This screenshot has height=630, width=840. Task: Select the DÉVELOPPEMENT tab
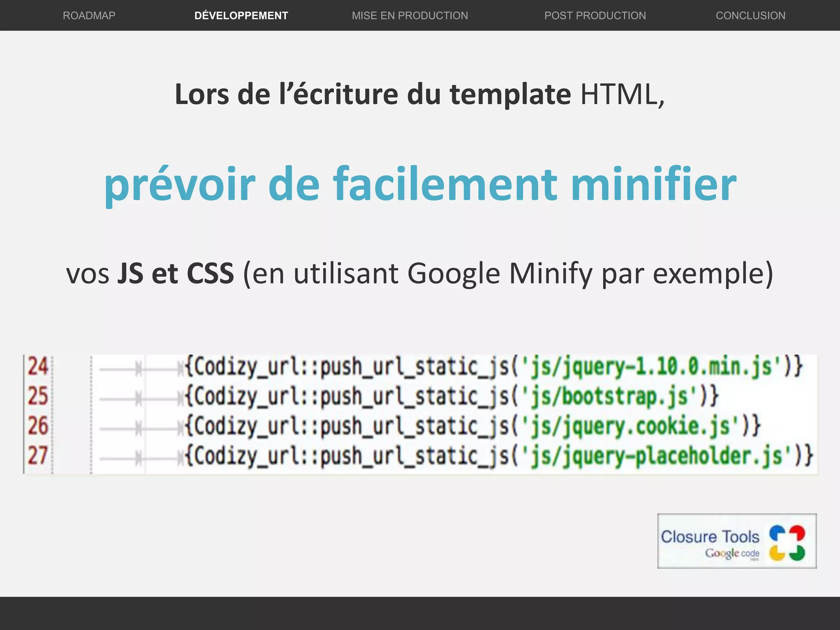pyautogui.click(x=241, y=16)
